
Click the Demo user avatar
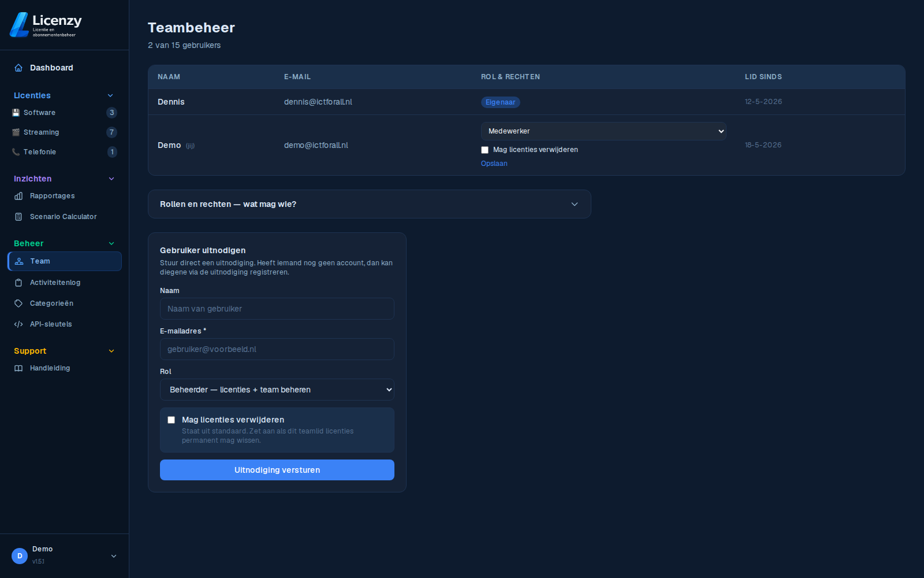[20, 556]
